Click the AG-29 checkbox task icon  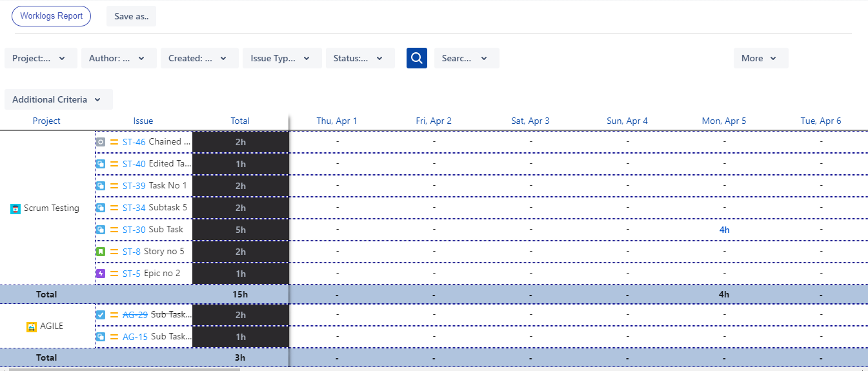pyautogui.click(x=101, y=315)
